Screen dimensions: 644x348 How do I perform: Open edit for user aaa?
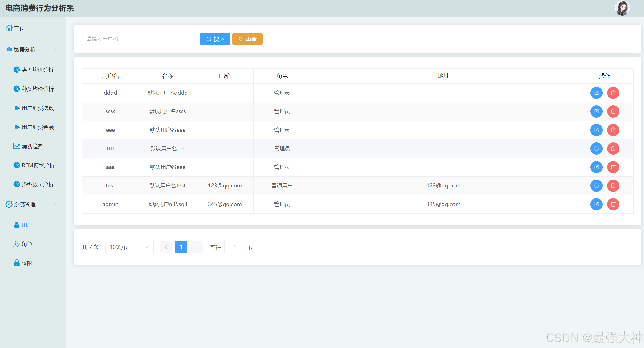point(596,167)
